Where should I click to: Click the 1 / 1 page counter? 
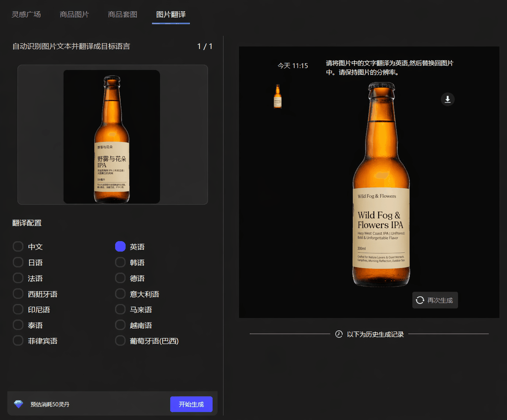[x=205, y=46]
